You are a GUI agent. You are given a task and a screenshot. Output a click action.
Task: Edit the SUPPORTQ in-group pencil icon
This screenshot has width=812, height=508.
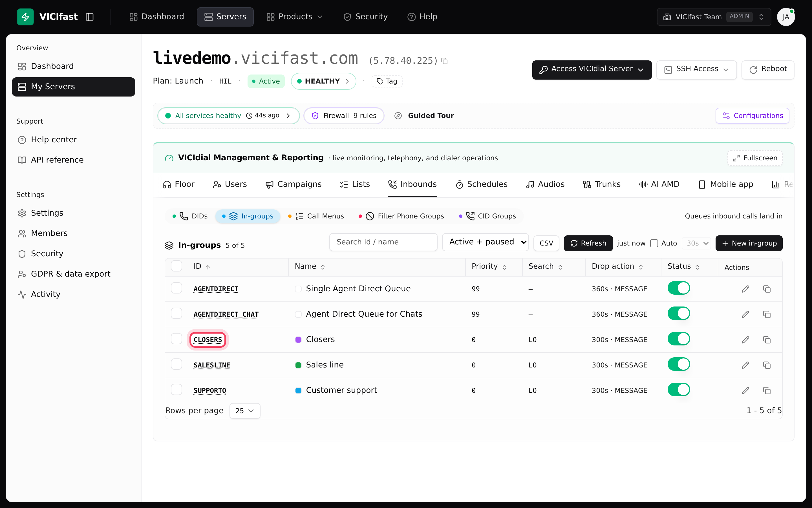pos(745,390)
